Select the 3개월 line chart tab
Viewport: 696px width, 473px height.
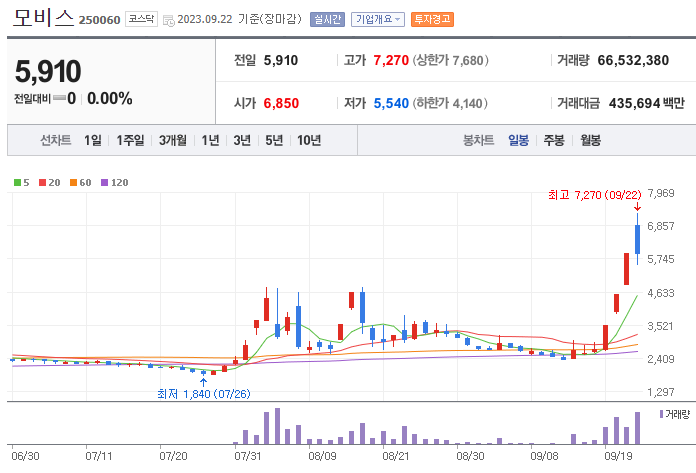click(x=173, y=140)
